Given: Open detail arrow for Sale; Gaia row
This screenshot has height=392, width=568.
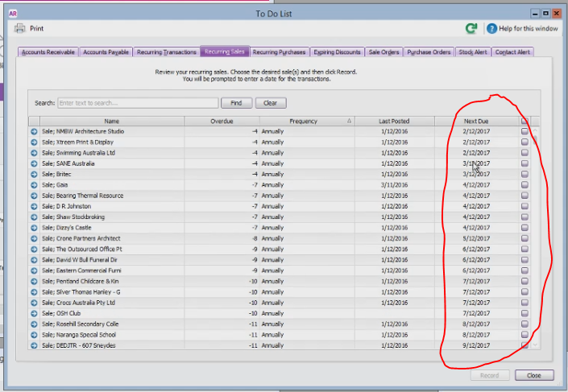Looking at the screenshot, I should point(34,185).
